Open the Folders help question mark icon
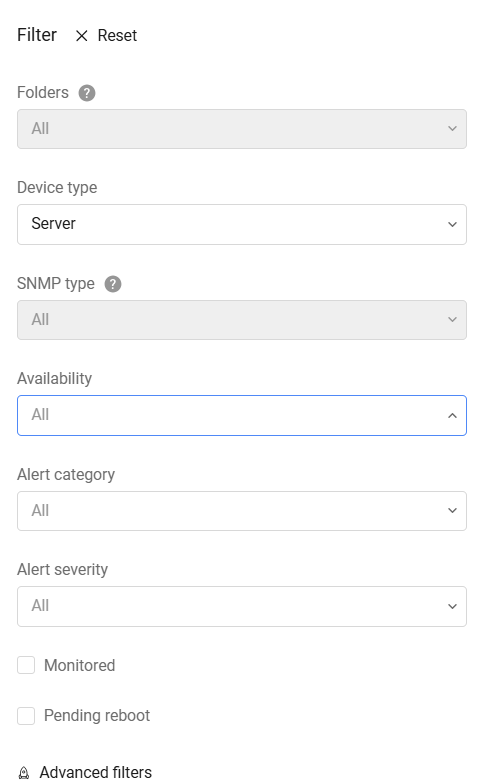 pos(87,93)
